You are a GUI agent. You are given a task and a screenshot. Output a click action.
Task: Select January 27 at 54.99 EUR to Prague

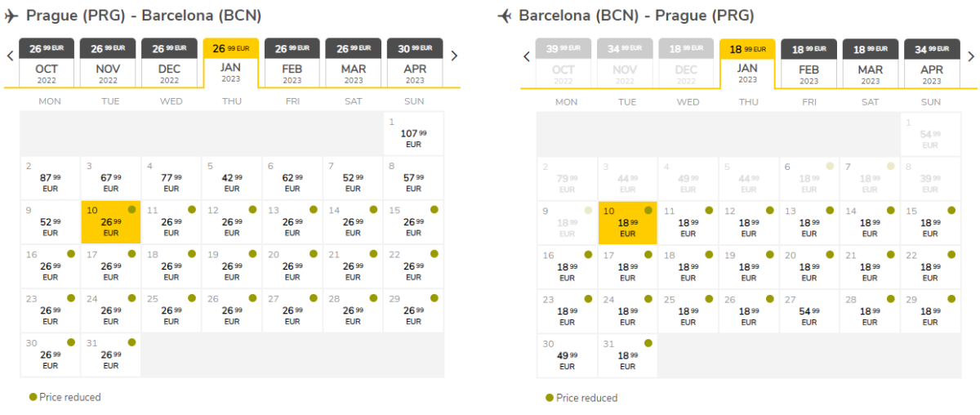click(x=808, y=311)
